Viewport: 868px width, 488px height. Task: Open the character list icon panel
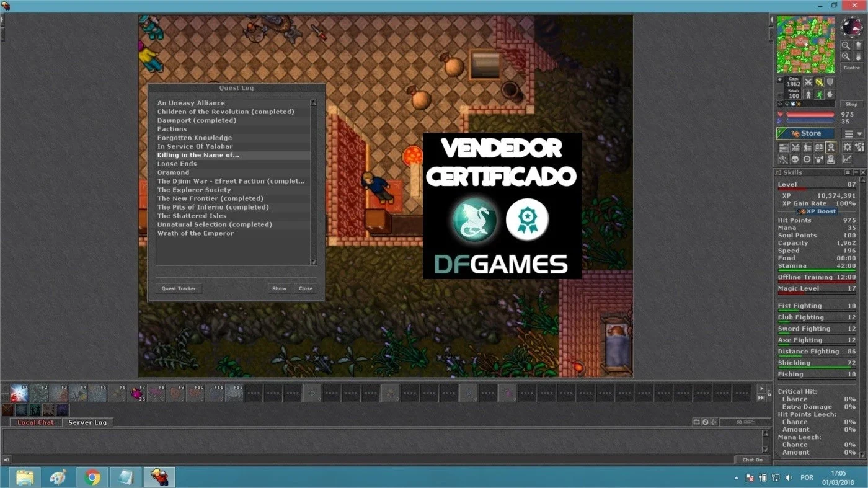coord(807,148)
